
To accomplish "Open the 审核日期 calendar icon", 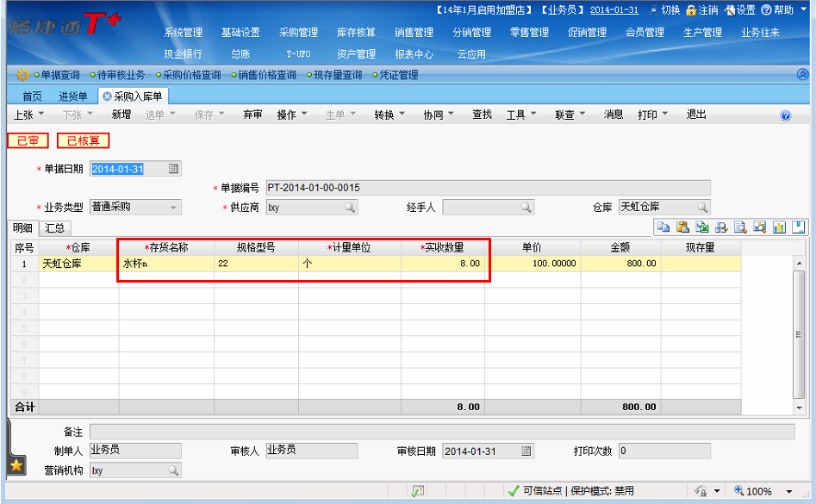I will pos(526,451).
